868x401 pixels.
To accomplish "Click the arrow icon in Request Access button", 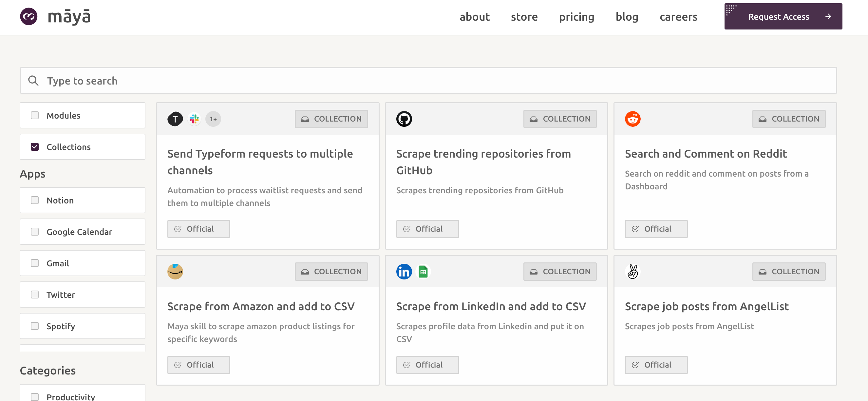I will coord(828,16).
